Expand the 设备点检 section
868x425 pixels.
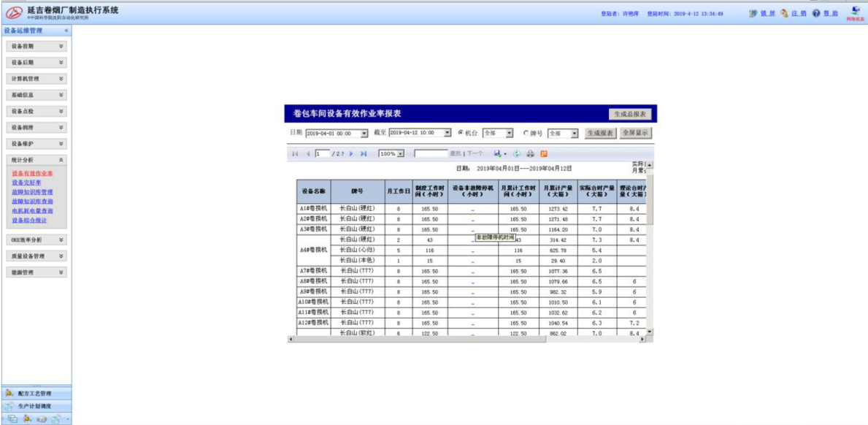tap(37, 111)
